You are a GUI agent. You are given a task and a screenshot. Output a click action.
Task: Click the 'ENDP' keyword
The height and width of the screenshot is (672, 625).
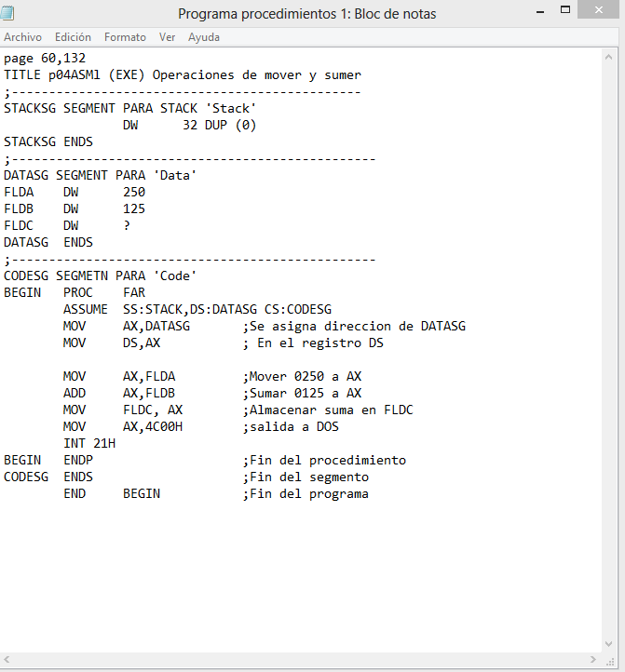pos(78,460)
